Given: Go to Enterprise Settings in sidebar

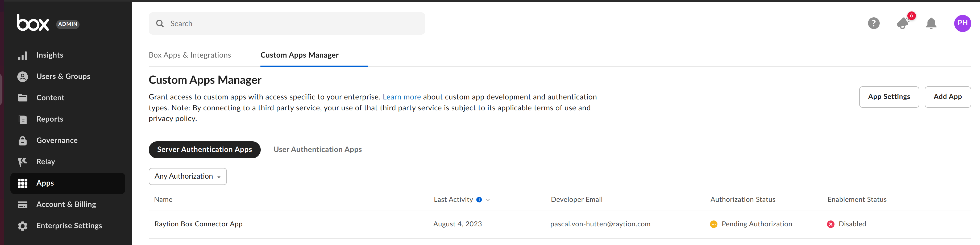Looking at the screenshot, I should pyautogui.click(x=69, y=226).
